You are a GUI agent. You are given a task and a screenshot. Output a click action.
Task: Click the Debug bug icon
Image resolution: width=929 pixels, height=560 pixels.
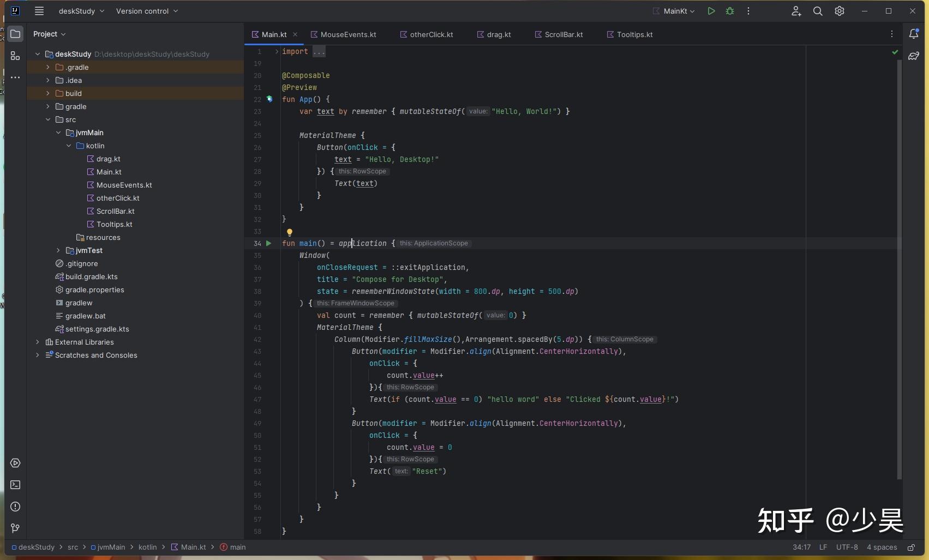pos(730,11)
